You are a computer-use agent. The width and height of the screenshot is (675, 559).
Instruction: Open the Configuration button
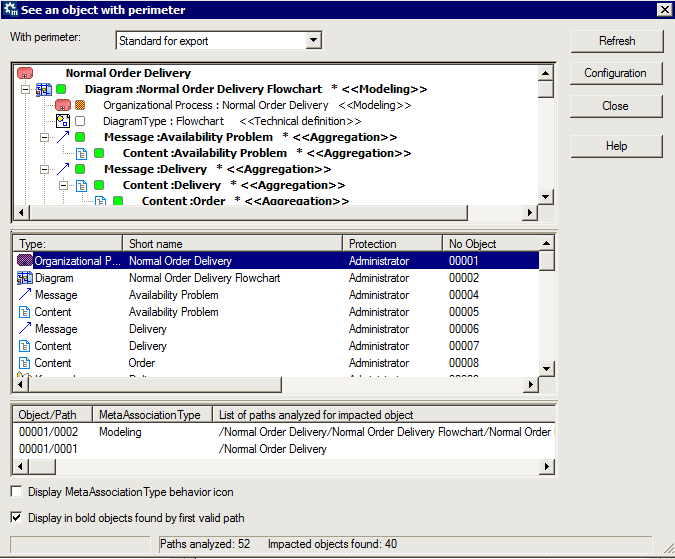pyautogui.click(x=616, y=73)
